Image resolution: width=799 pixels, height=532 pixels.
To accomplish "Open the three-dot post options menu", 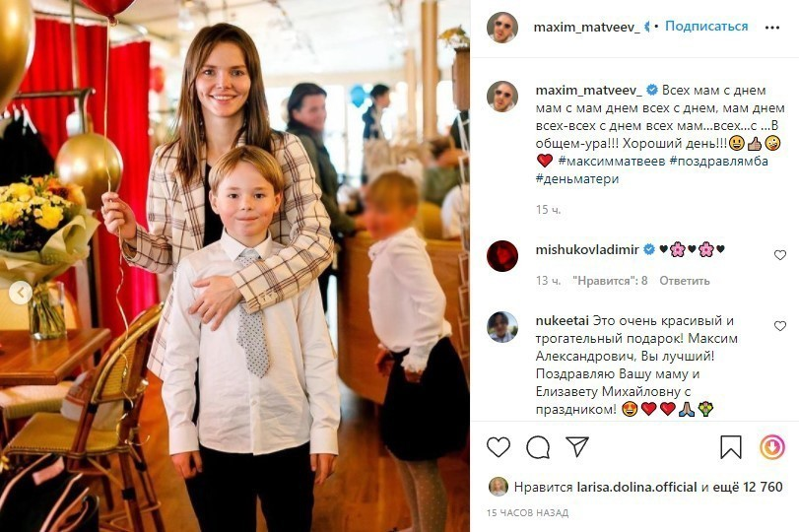I will point(772,28).
